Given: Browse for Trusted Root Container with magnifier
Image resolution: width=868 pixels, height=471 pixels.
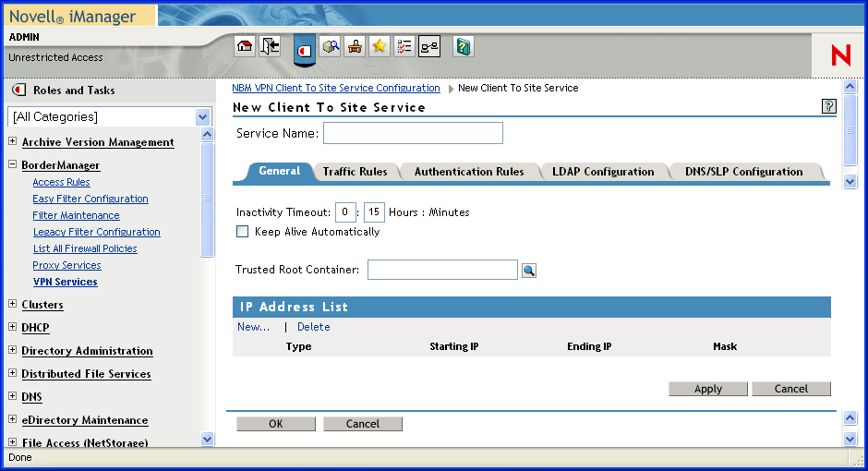Looking at the screenshot, I should pos(529,271).
